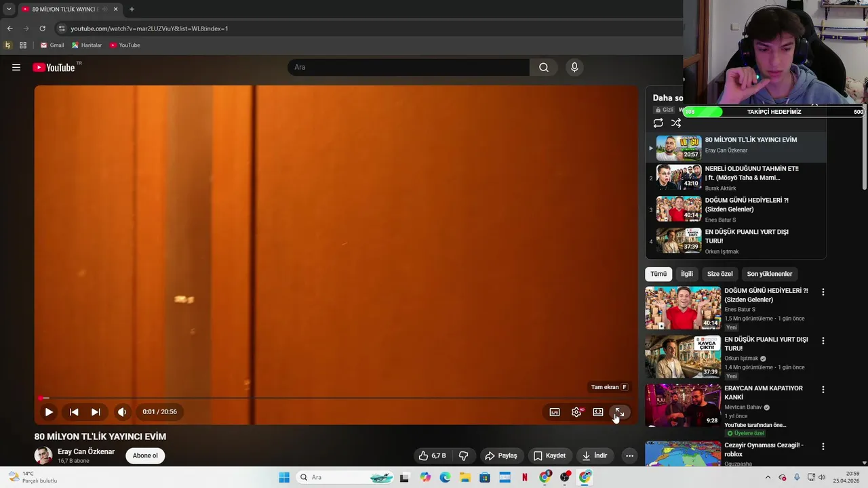
Task: Open more actions ellipsis below video
Action: pyautogui.click(x=629, y=455)
